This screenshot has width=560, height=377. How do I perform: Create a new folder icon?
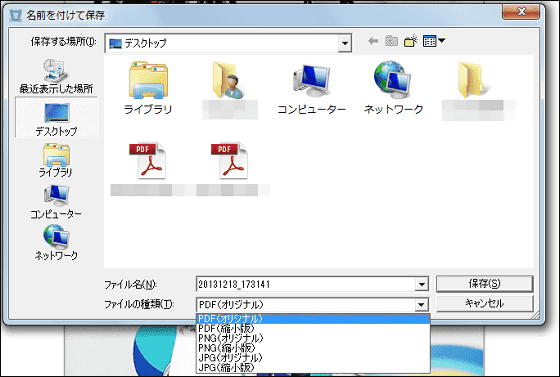point(411,41)
